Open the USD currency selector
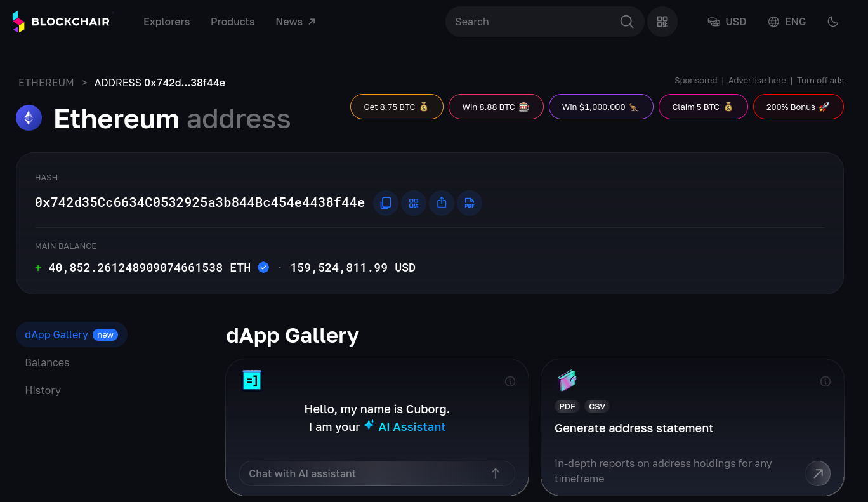868x502 pixels. pos(727,22)
